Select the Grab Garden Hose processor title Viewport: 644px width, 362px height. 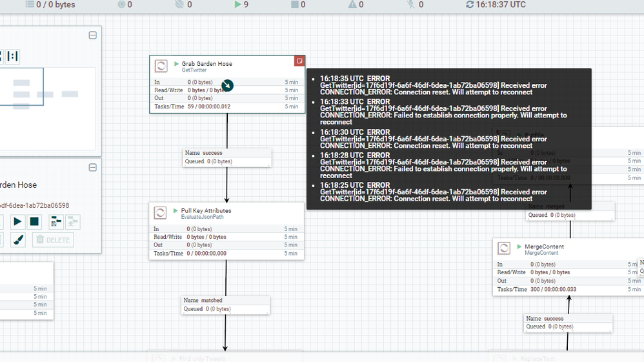pyautogui.click(x=206, y=64)
